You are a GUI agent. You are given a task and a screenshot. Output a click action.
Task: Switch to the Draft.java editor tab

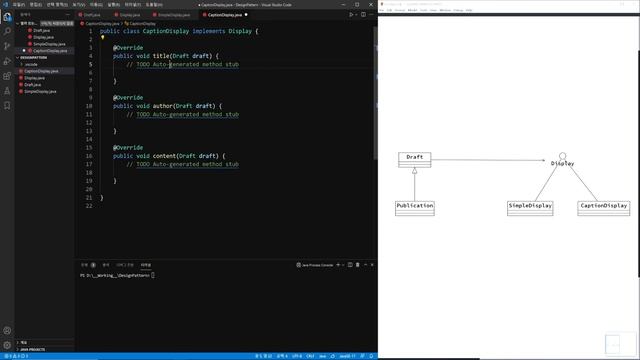click(92, 15)
